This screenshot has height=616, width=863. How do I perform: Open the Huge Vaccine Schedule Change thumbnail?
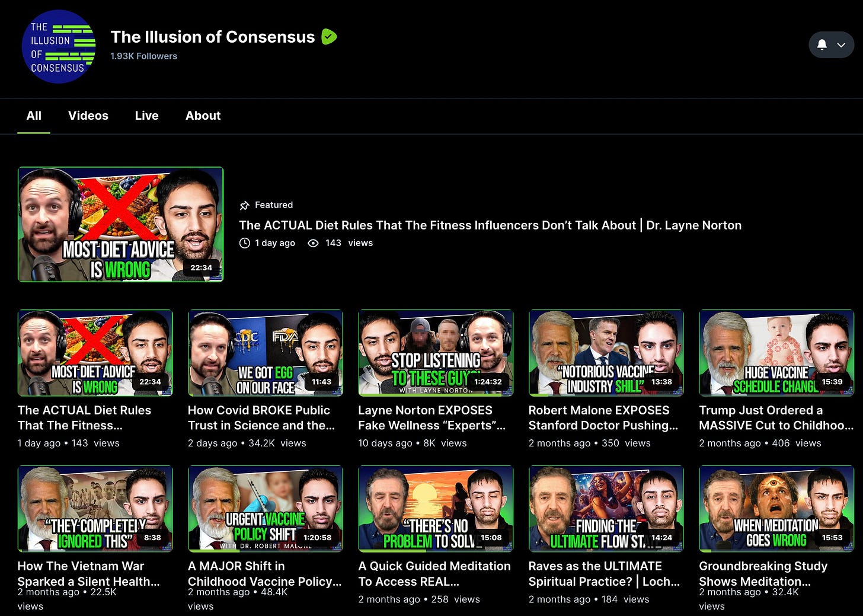(776, 353)
